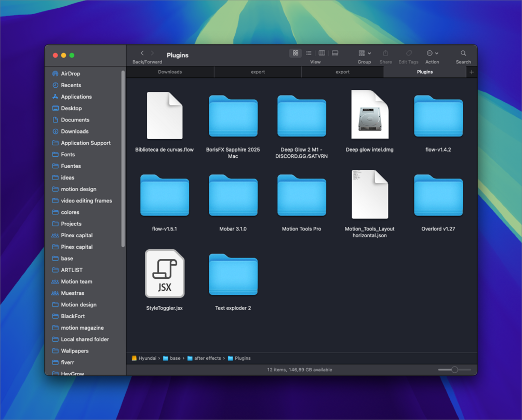This screenshot has height=420, width=522.
Task: Switch to gallery view mode
Action: click(335, 53)
